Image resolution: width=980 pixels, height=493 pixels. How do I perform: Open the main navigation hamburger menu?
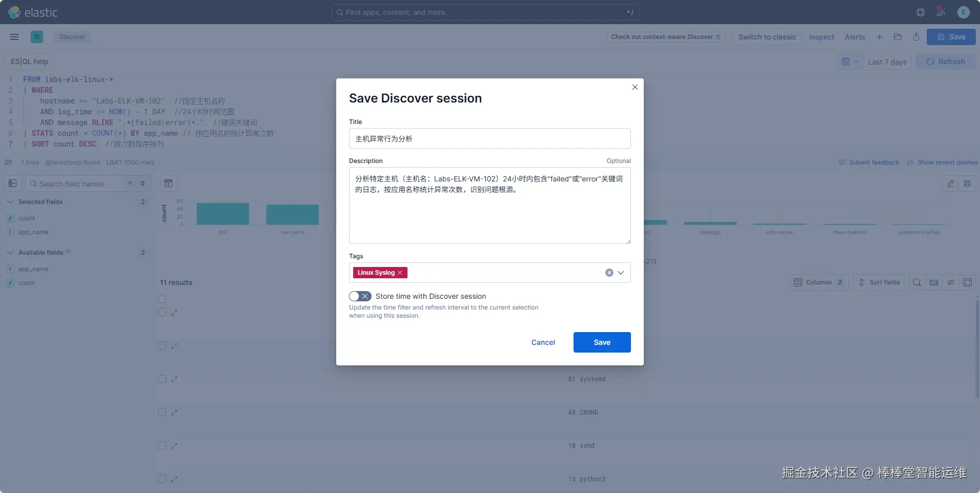point(14,37)
